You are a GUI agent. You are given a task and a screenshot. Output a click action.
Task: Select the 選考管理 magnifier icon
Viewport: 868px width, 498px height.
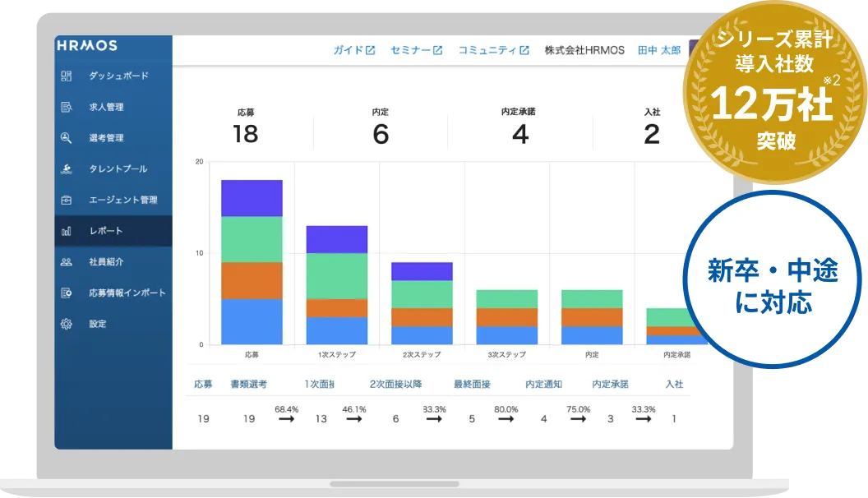click(66, 138)
